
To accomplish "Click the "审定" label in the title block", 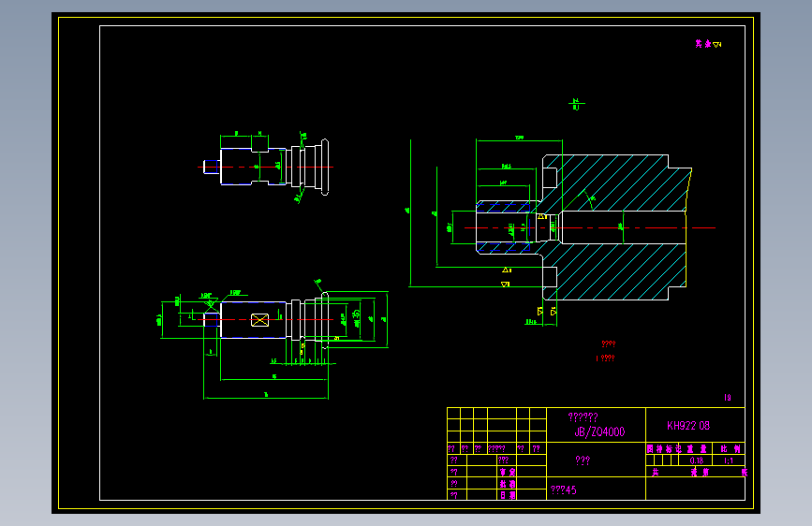I will [x=508, y=472].
